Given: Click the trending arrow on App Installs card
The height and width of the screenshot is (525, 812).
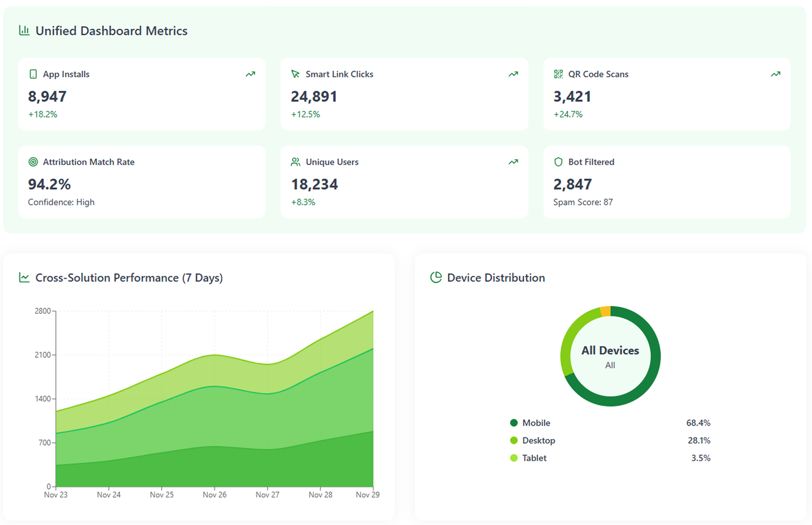Looking at the screenshot, I should [250, 74].
